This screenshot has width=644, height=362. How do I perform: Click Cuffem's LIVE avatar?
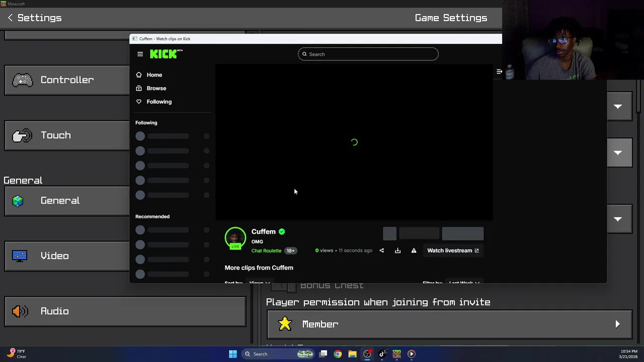click(x=235, y=238)
